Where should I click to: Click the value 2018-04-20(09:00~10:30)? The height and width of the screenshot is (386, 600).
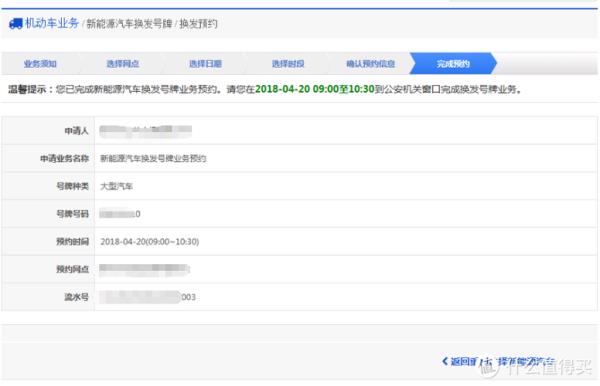(150, 242)
